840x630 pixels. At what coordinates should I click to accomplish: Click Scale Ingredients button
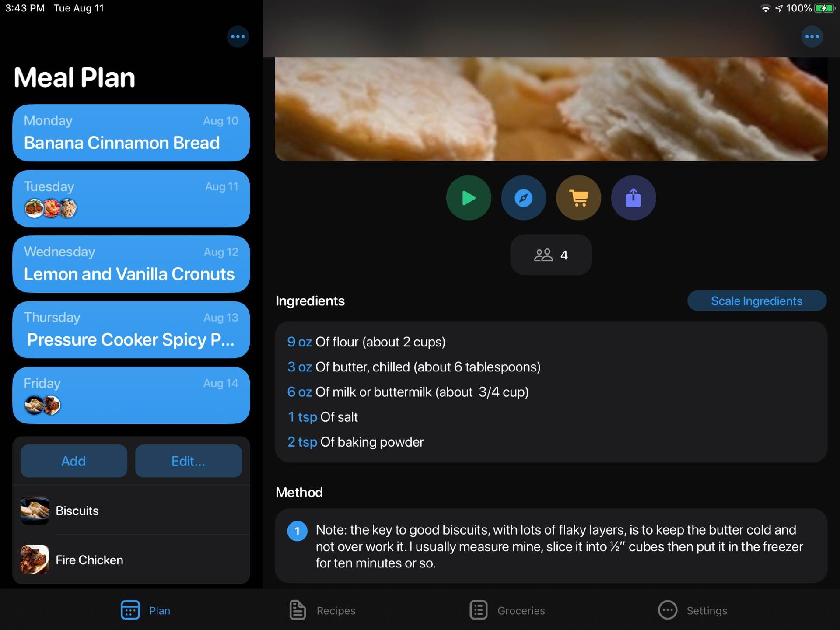pos(757,301)
